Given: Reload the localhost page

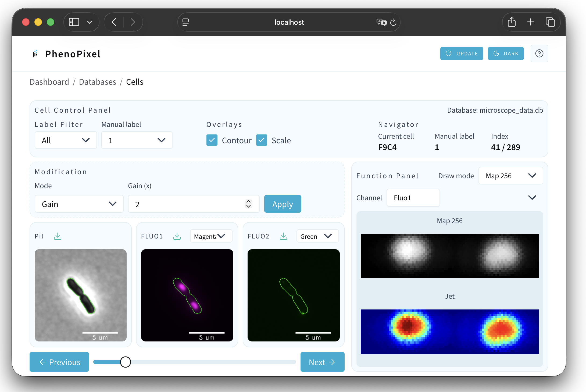Looking at the screenshot, I should [x=393, y=22].
